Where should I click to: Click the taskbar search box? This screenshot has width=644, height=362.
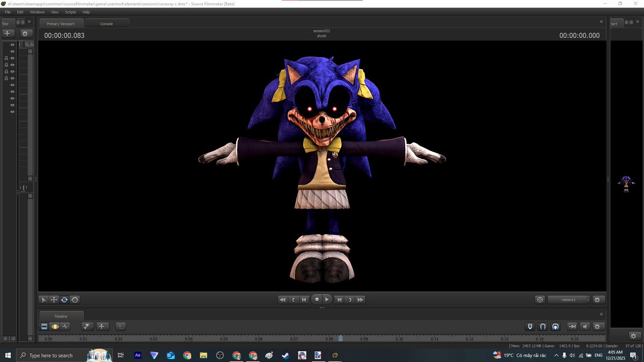pos(64,355)
